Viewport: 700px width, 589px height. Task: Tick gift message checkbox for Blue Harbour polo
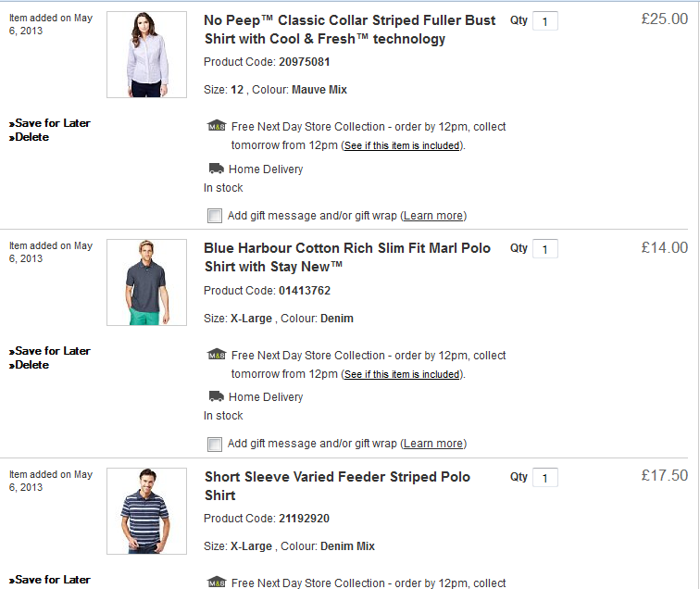[x=215, y=444]
